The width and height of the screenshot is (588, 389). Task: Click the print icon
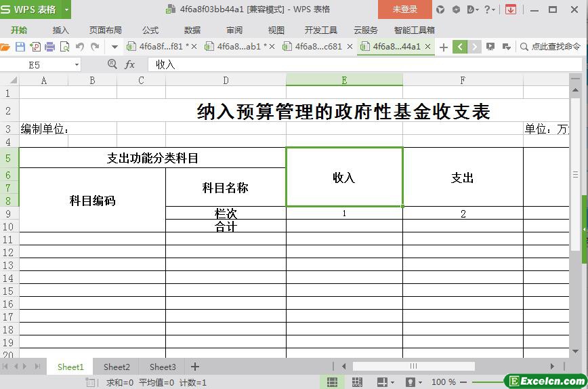[x=49, y=47]
